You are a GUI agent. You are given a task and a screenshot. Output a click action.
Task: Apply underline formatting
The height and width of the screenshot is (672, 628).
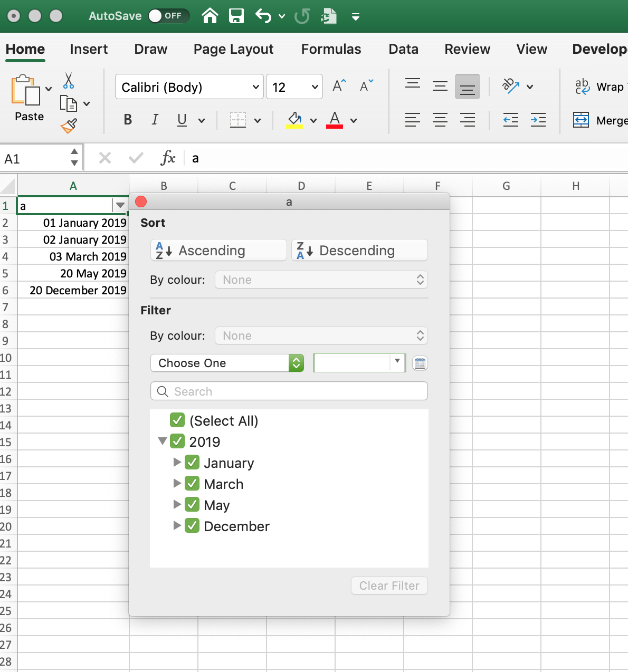(182, 120)
